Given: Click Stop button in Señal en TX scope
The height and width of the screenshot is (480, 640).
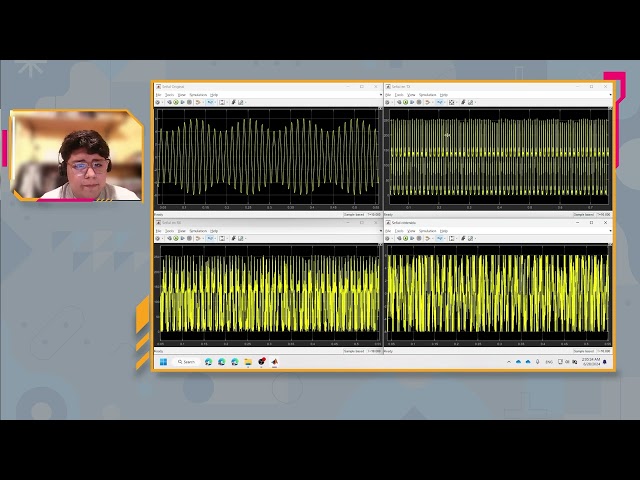Looking at the screenshot, I should (419, 102).
